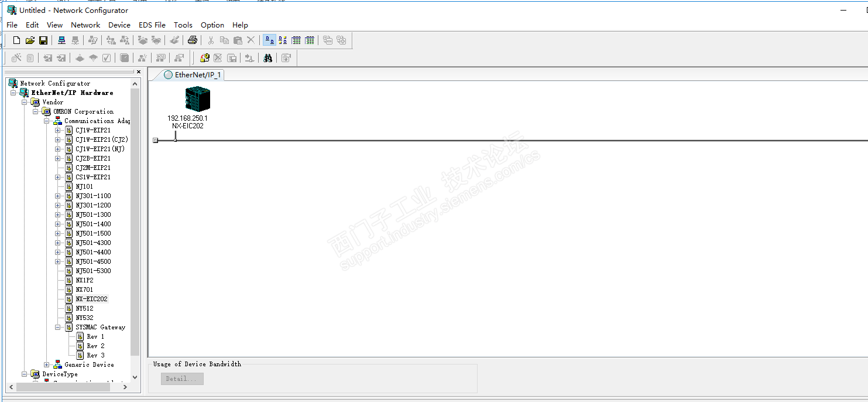Collapse the OMRON Corporation node
Viewport: 868px width, 402px height.
(x=36, y=111)
